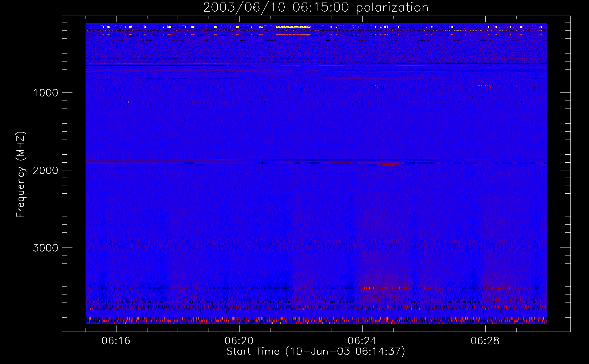Screen dimensions: 589x364
Task: Click the 3000 frequency tick label
Action: point(46,248)
